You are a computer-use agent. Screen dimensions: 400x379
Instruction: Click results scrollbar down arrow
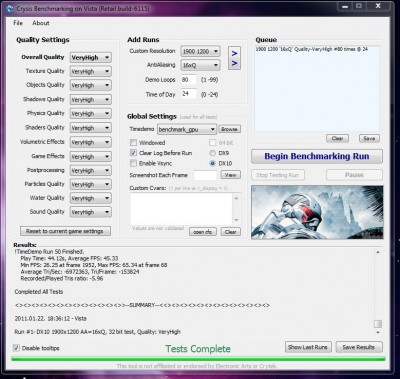point(378,332)
